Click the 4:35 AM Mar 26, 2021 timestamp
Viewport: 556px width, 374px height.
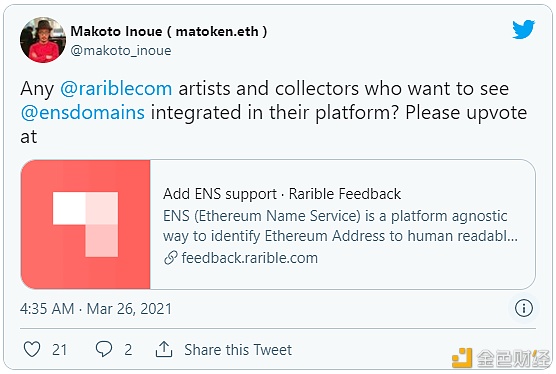[x=96, y=308]
